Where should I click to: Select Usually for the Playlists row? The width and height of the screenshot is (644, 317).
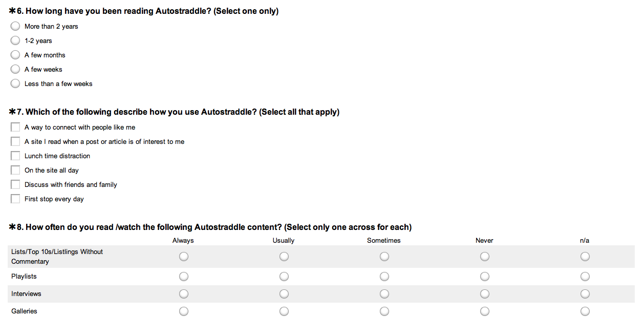(x=284, y=277)
